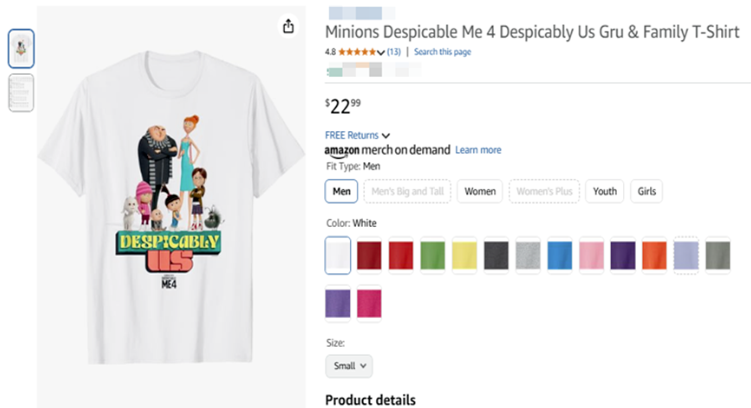Click the Search this page link

pos(442,52)
